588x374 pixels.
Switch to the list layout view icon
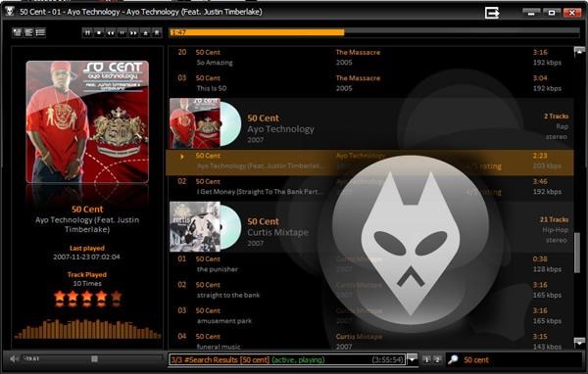40,32
